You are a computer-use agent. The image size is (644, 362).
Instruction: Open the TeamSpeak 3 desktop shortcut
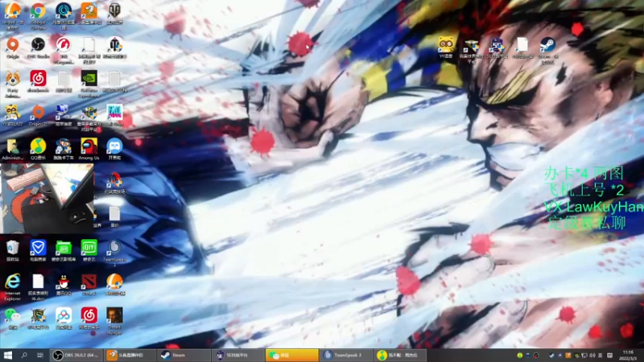tap(114, 253)
